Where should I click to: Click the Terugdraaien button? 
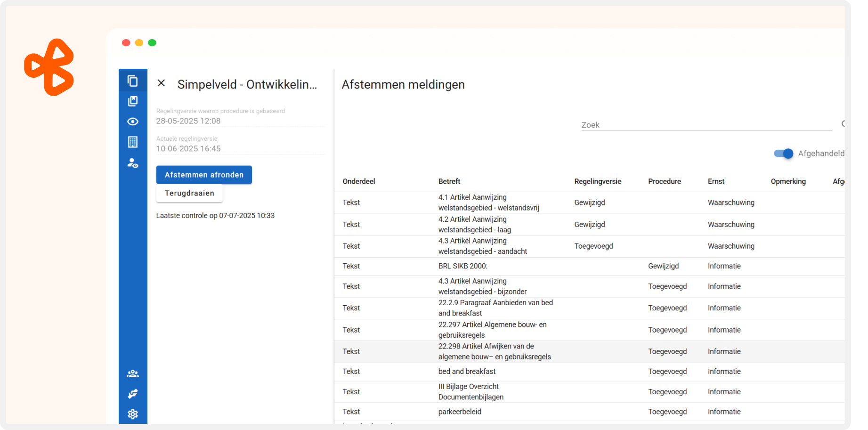(189, 193)
